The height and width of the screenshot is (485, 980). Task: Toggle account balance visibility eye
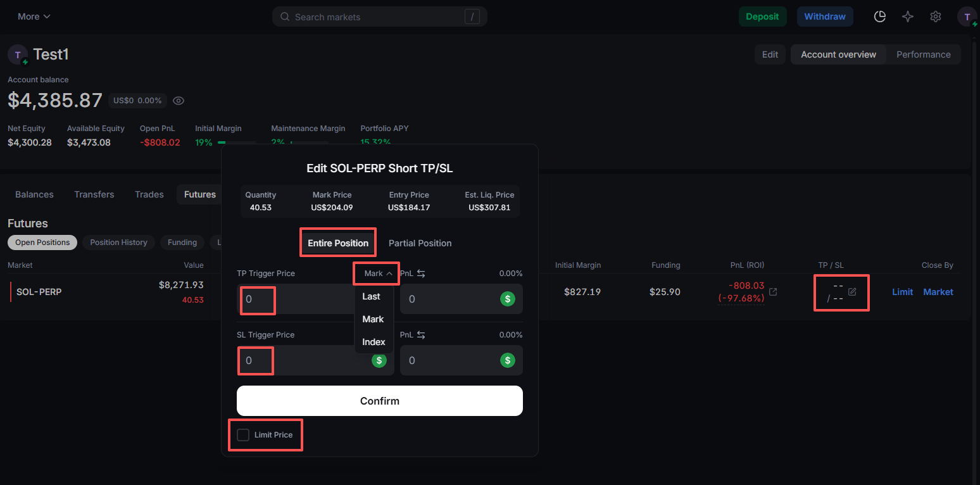[179, 101]
